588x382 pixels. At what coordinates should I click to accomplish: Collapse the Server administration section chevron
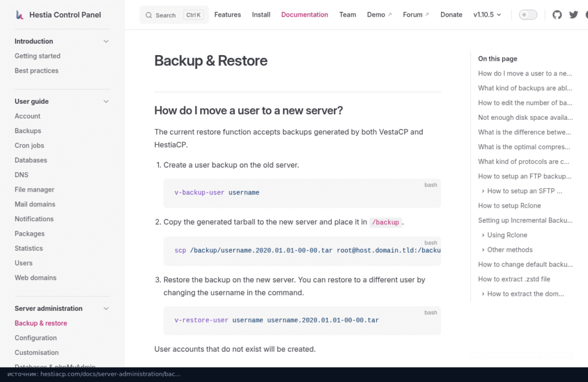click(106, 309)
